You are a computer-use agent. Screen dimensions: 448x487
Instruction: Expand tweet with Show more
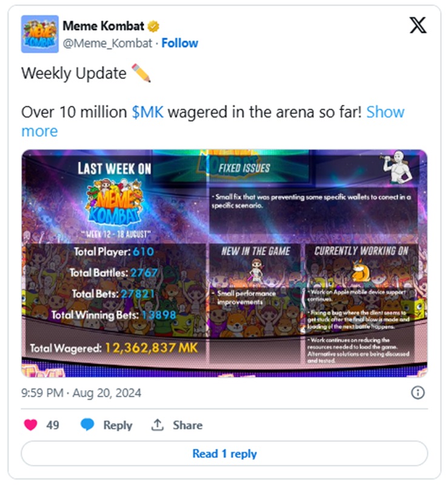(x=213, y=121)
